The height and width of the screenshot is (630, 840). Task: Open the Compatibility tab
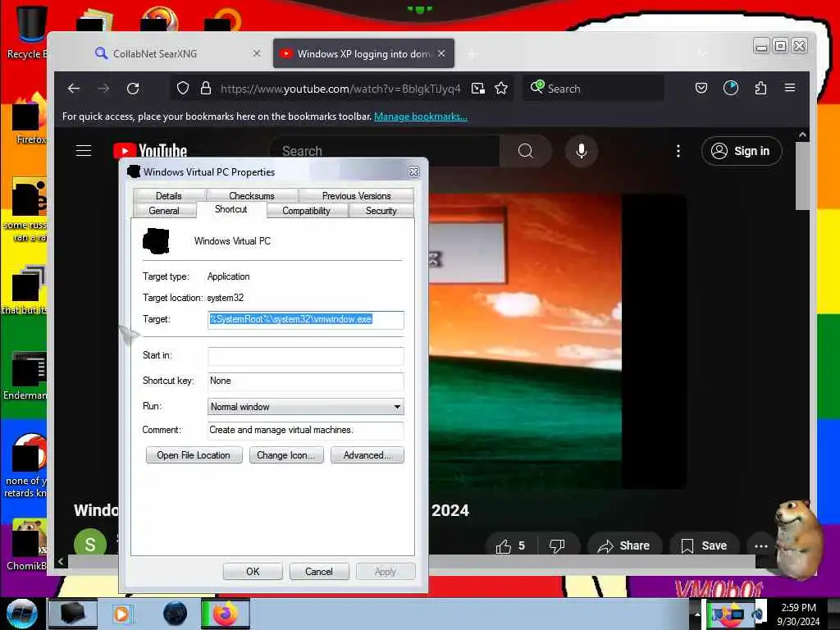click(x=306, y=211)
